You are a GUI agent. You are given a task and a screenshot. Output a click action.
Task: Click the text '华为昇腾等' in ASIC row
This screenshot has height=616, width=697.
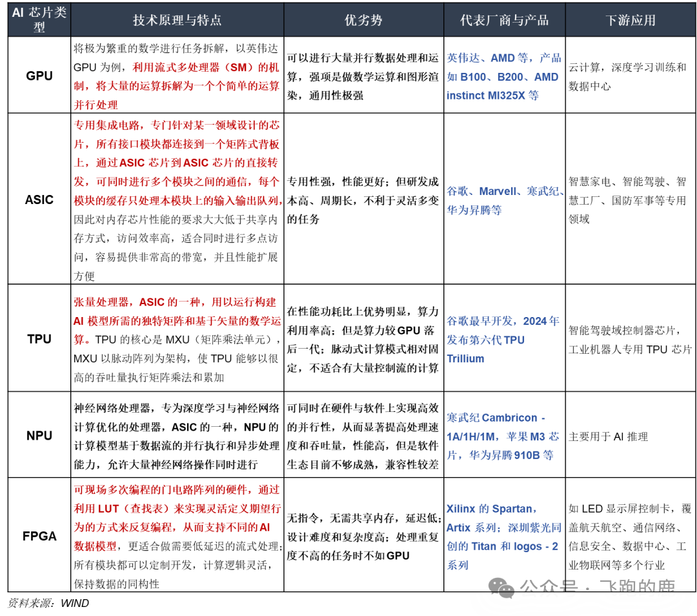(x=474, y=210)
